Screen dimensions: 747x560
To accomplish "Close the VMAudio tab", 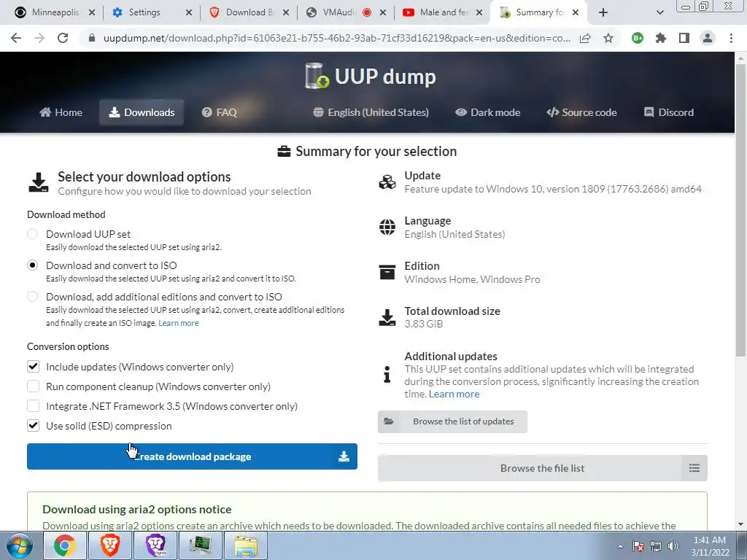I will tap(382, 12).
